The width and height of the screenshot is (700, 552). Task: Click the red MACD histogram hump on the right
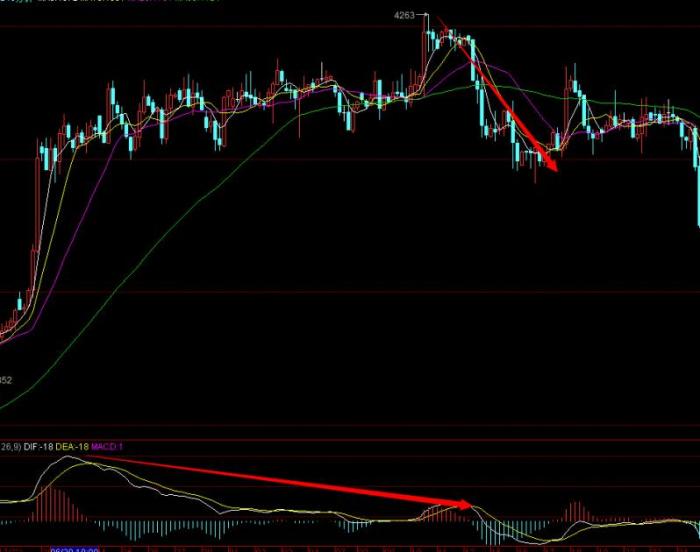pyautogui.click(x=575, y=511)
